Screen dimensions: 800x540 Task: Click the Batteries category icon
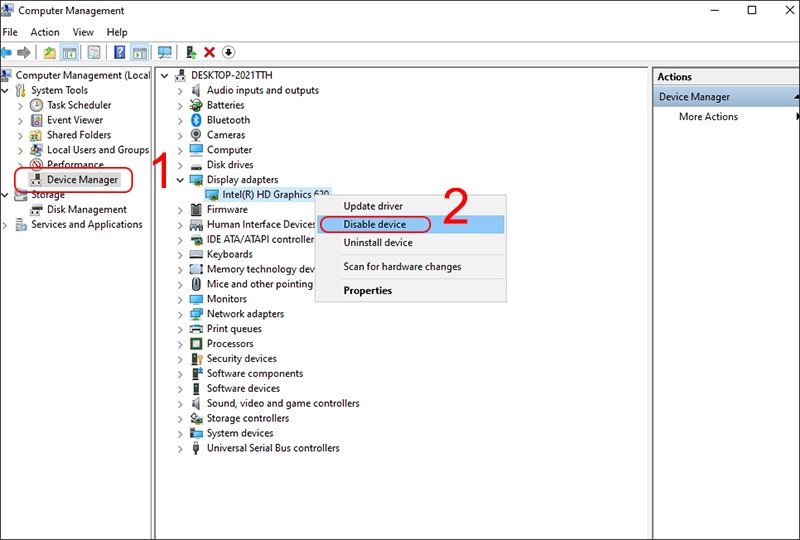point(196,105)
